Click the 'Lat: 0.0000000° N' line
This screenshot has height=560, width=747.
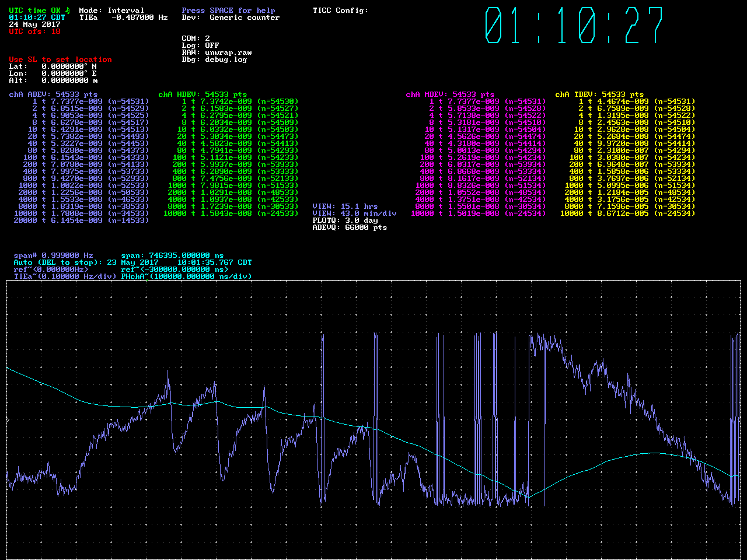53,66
